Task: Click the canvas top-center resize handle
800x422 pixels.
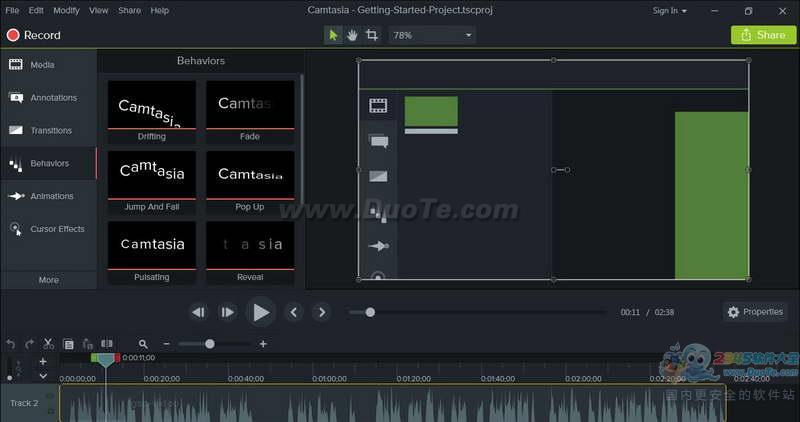Action: click(x=554, y=60)
